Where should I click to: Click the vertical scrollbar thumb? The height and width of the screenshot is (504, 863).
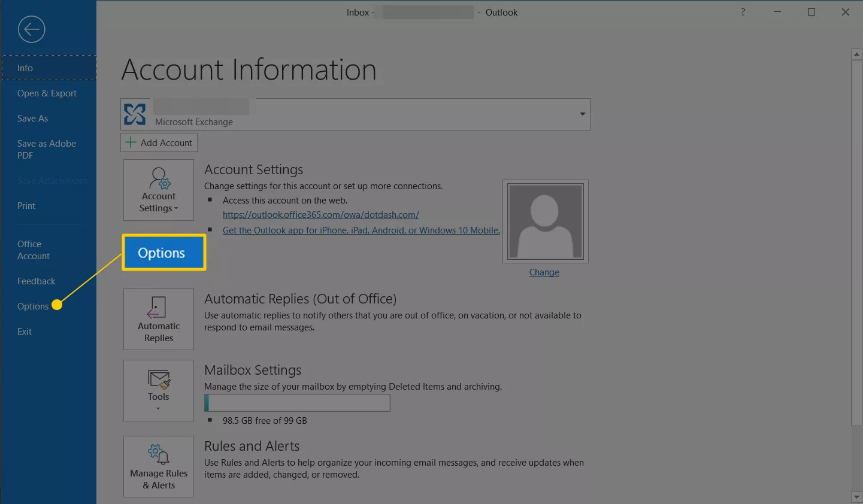click(x=856, y=242)
